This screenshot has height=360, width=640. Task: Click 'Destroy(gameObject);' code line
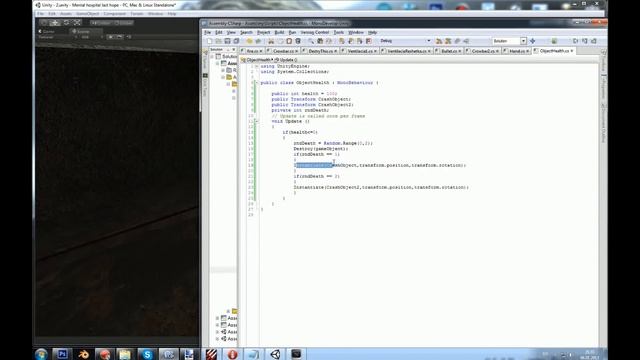click(x=321, y=149)
